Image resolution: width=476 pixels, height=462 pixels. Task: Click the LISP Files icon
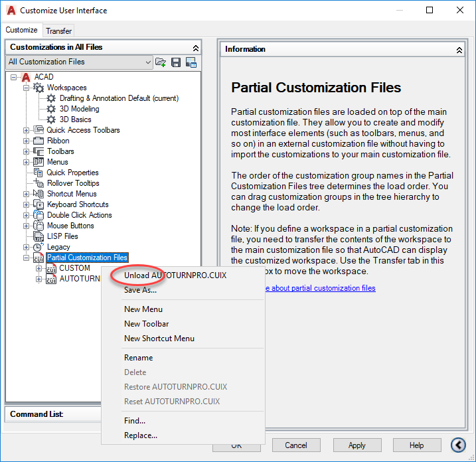(39, 236)
